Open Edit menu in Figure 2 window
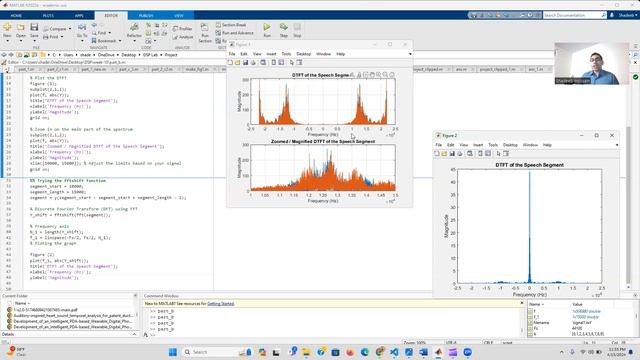 (x=451, y=145)
